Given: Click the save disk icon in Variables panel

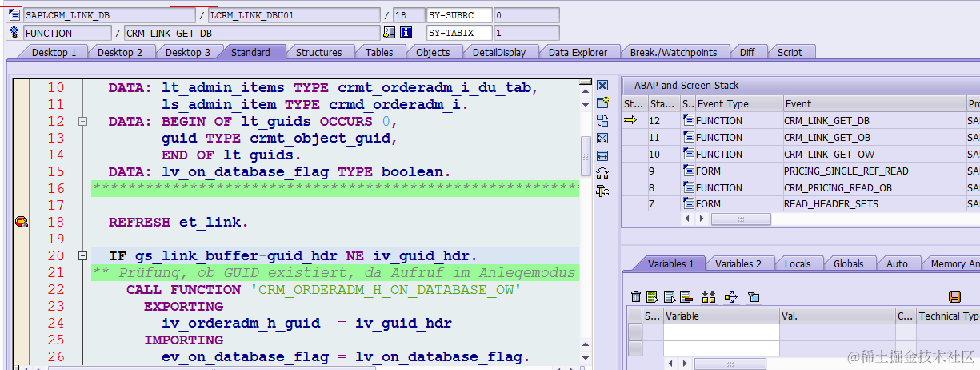Looking at the screenshot, I should tap(954, 296).
